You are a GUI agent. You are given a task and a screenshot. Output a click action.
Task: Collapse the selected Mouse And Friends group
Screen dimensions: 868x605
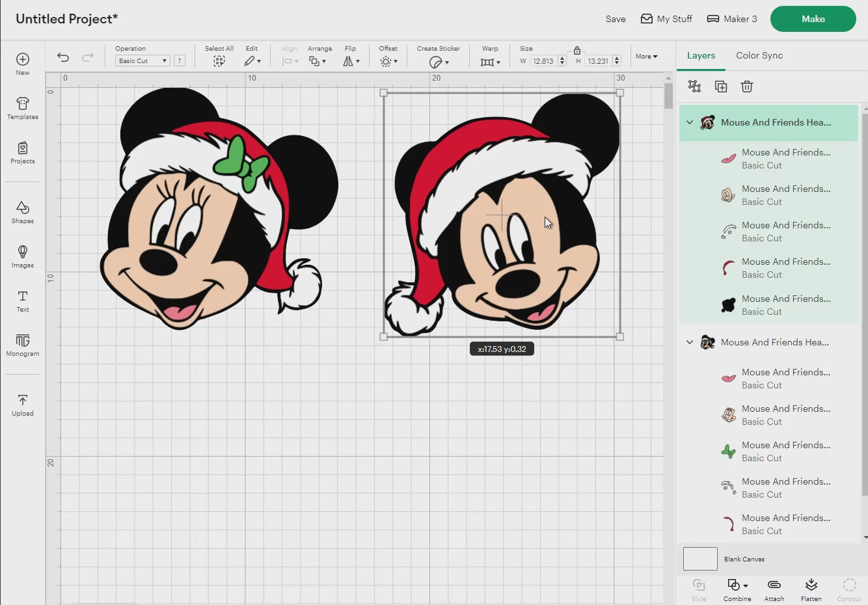point(690,122)
